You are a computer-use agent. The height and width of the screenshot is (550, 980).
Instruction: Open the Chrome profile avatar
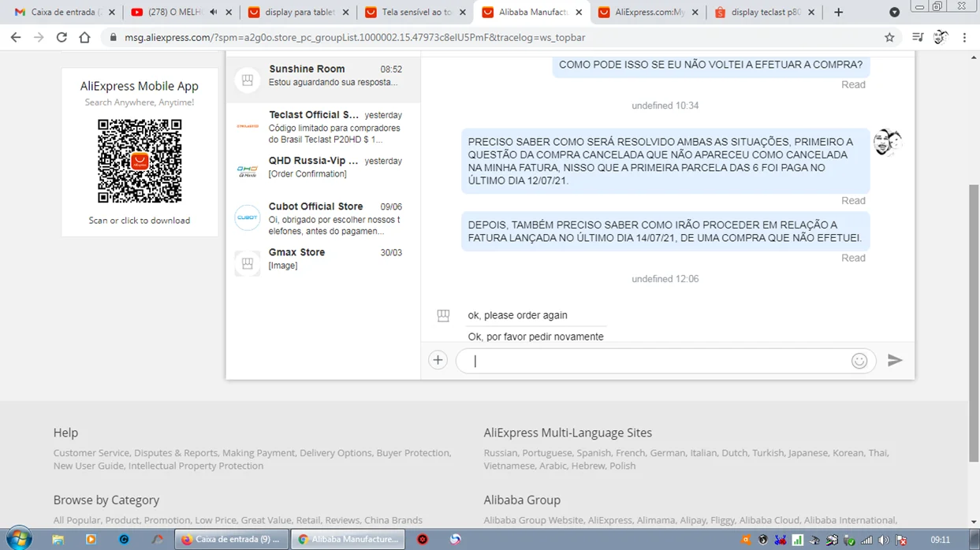click(941, 37)
